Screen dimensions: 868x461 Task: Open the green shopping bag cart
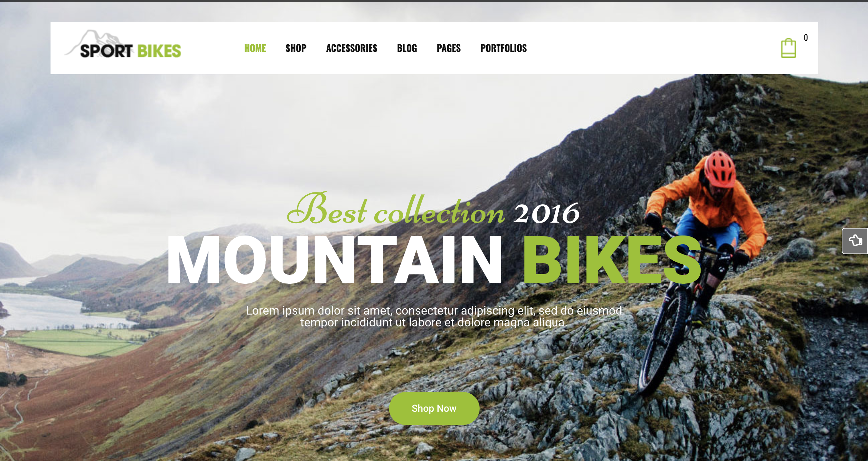pos(789,48)
